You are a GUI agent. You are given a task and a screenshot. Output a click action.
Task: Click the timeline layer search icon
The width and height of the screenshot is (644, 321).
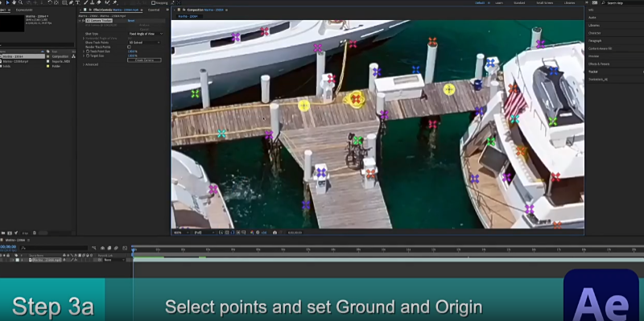point(23,248)
